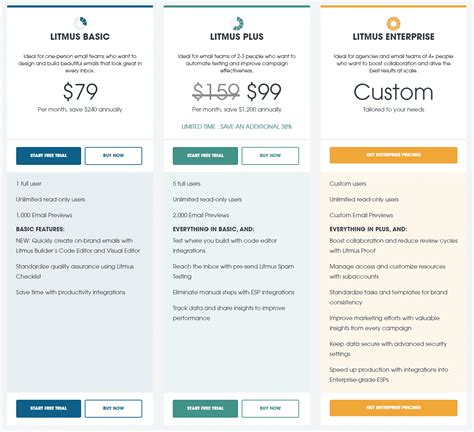Click the Custom enterprise price text
The width and height of the screenshot is (474, 432).
coord(393,92)
